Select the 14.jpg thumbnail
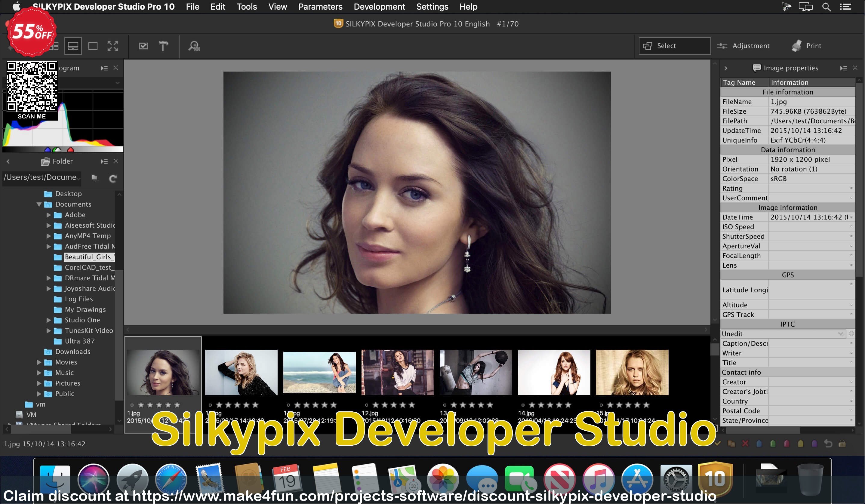865x504 pixels. click(x=554, y=373)
